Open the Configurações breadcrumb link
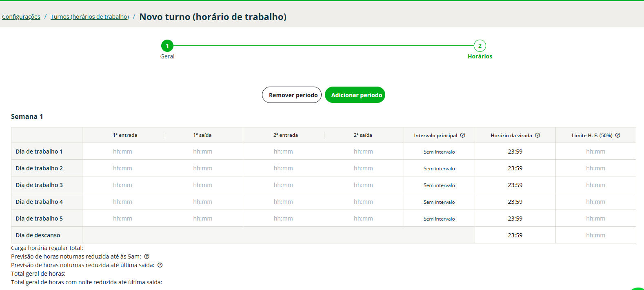 (x=21, y=17)
